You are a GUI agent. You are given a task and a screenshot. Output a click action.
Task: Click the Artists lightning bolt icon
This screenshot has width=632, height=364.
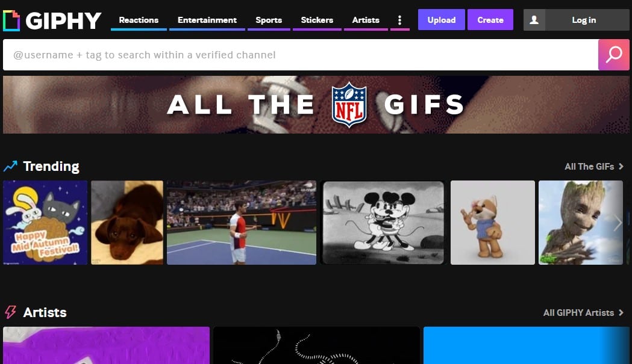click(x=10, y=312)
